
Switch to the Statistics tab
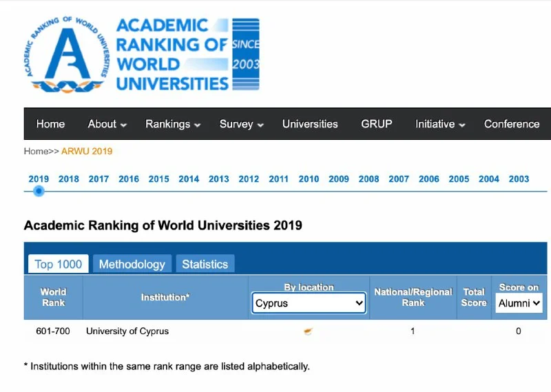tap(205, 265)
